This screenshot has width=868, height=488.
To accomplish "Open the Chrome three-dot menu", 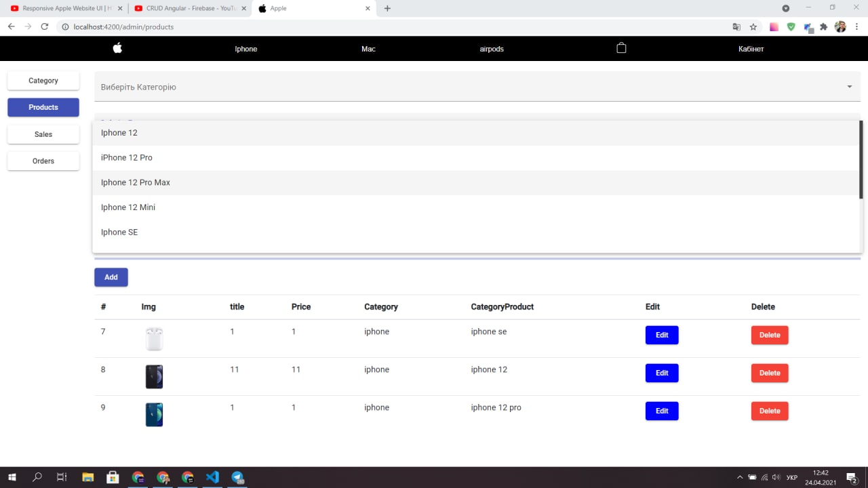I will pos(857,27).
